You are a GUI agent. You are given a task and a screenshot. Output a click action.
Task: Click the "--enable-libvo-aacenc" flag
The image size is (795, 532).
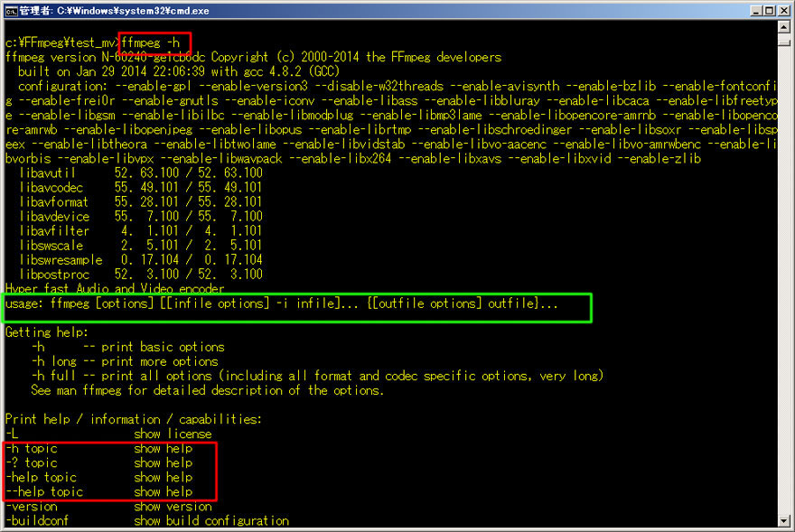(x=479, y=145)
